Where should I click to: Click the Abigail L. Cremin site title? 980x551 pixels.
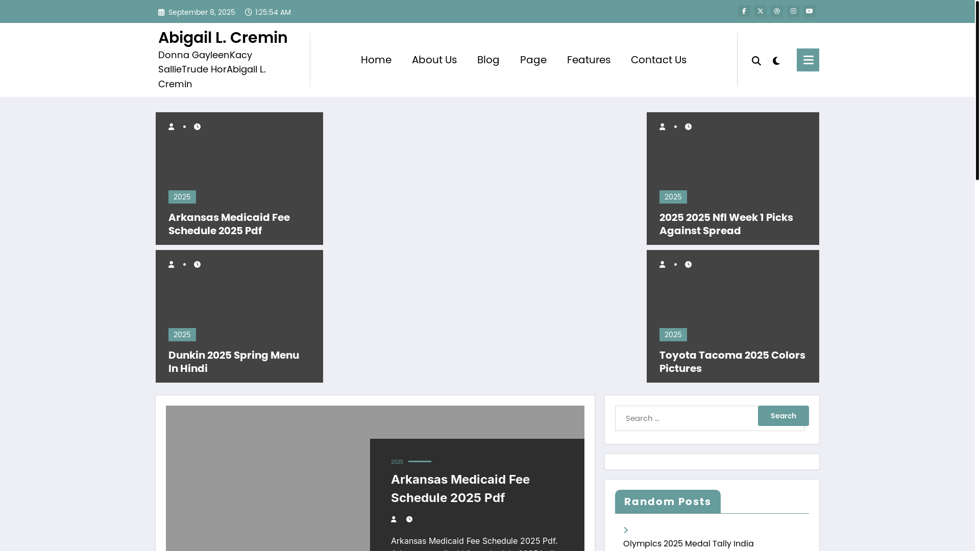point(223,38)
